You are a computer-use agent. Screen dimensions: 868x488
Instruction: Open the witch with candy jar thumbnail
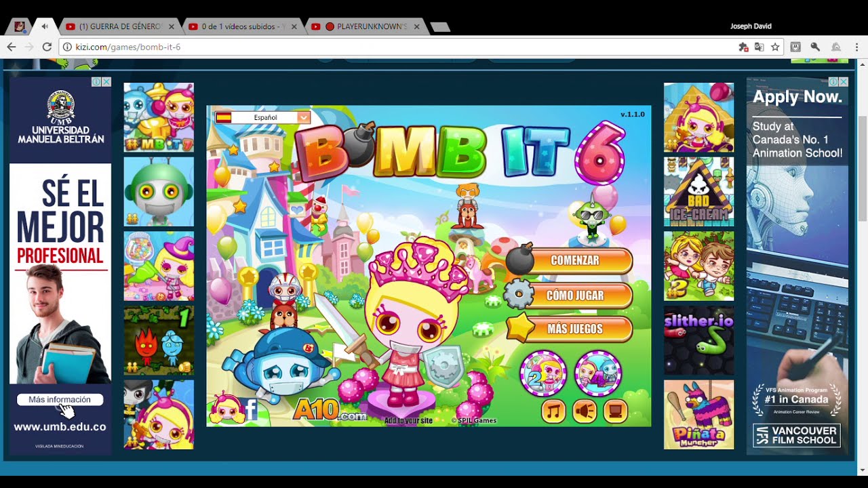click(x=159, y=266)
